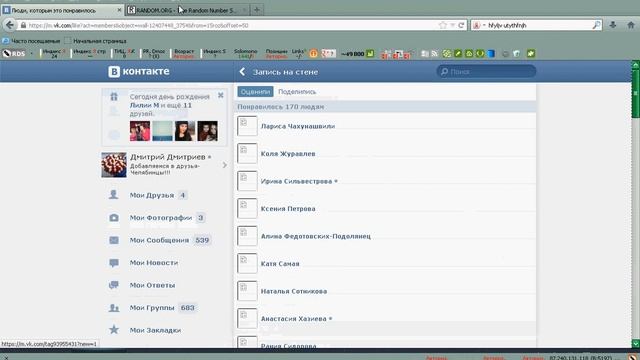
Task: Switch to the Люди, которым это понравилось tab
Action: (61, 10)
